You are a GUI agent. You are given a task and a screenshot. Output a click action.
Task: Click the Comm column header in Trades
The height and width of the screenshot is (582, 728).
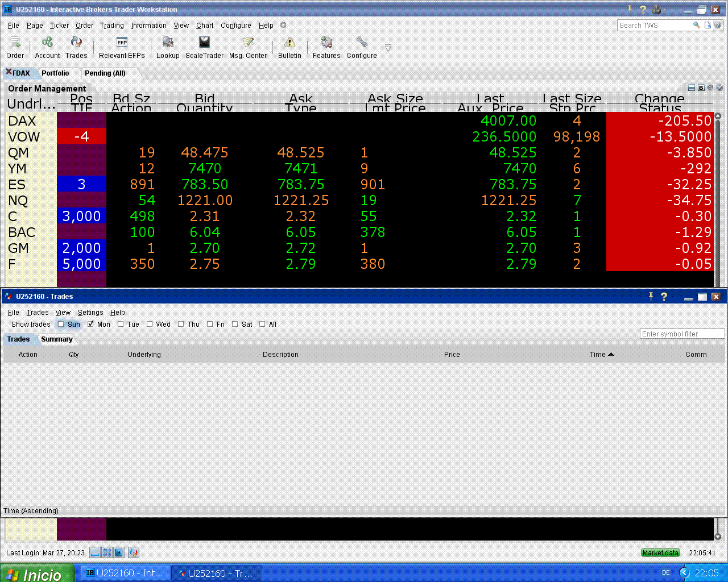click(x=696, y=354)
